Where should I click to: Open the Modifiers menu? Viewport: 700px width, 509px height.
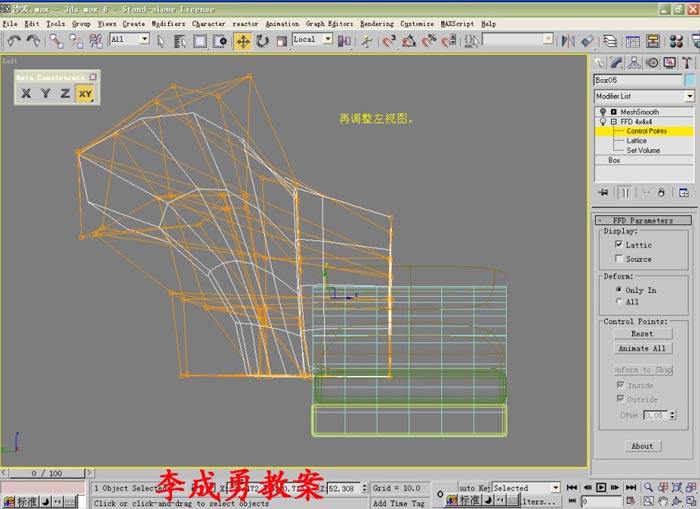coord(168,24)
